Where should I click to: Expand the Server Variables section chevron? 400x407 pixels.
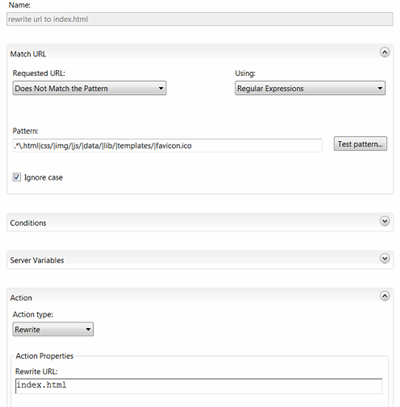tap(385, 258)
